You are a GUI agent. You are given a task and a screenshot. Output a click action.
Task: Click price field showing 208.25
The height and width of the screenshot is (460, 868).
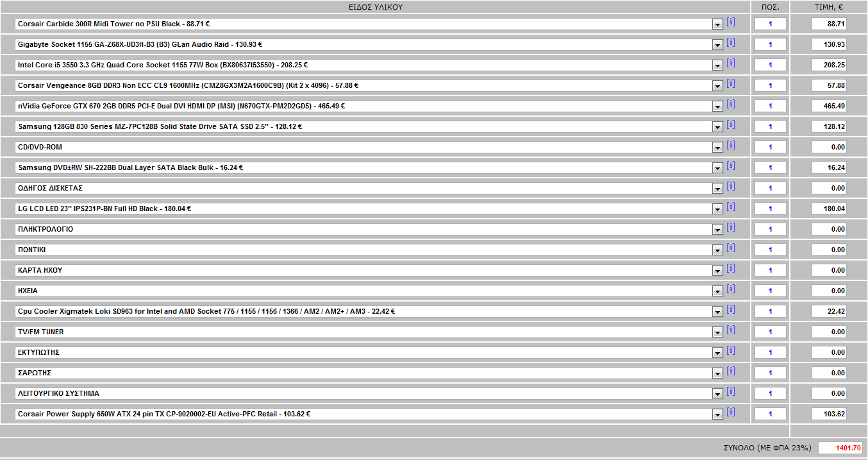click(x=829, y=65)
